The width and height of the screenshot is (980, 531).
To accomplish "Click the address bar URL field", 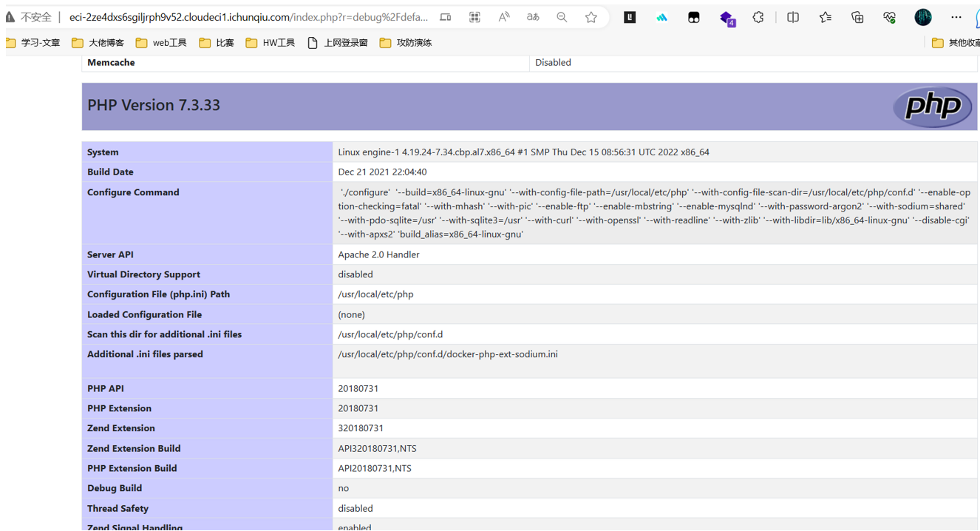I will point(248,17).
